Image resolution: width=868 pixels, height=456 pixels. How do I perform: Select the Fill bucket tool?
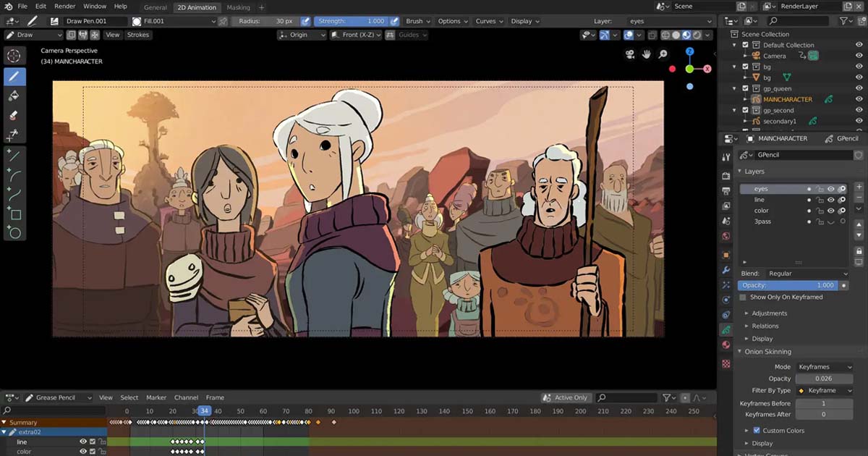pos(14,96)
